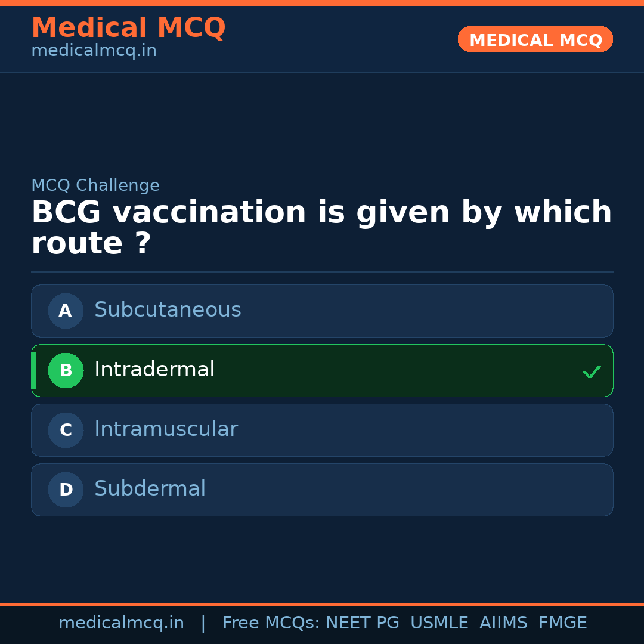Click the D letter badge on Subdermal
This screenshot has height=644, width=644.
point(66,490)
